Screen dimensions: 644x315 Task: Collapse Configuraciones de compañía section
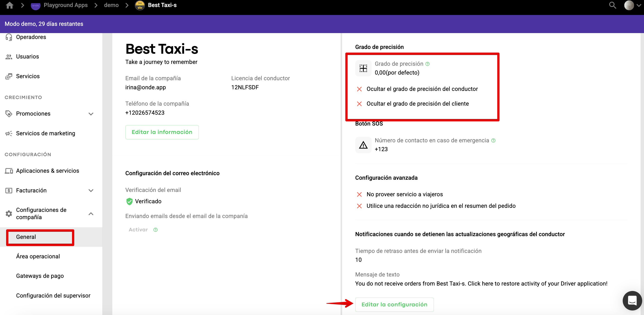(91, 213)
